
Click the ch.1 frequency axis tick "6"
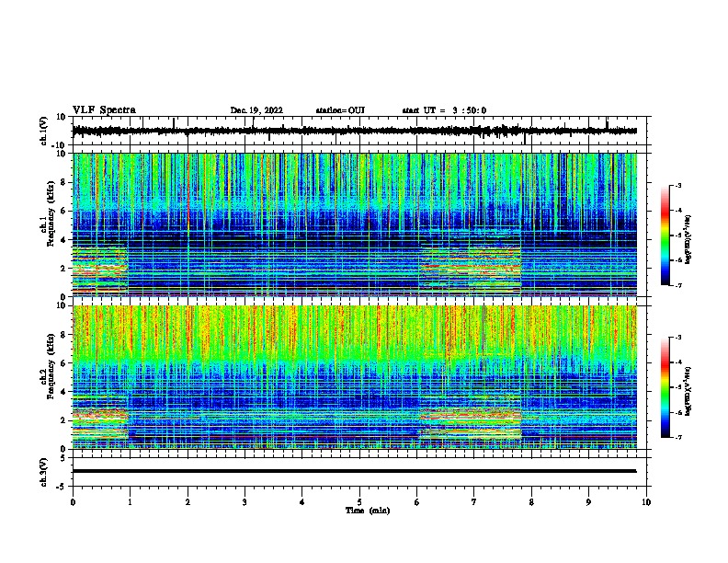63,212
